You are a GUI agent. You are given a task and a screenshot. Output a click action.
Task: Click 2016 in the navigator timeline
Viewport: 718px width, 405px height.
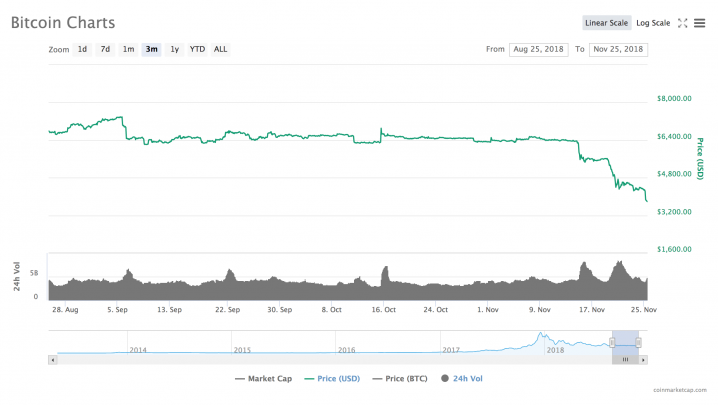pos(347,350)
